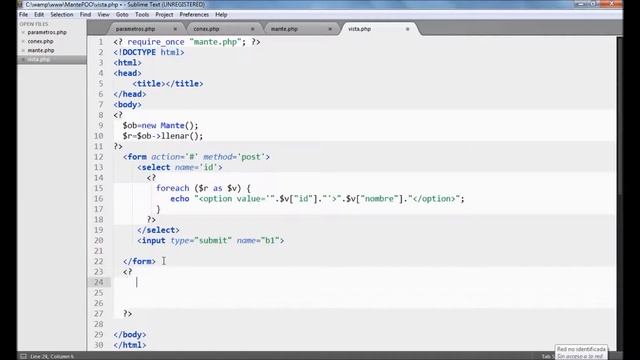
Task: Place cursor on the require_once line
Action: tap(187, 42)
